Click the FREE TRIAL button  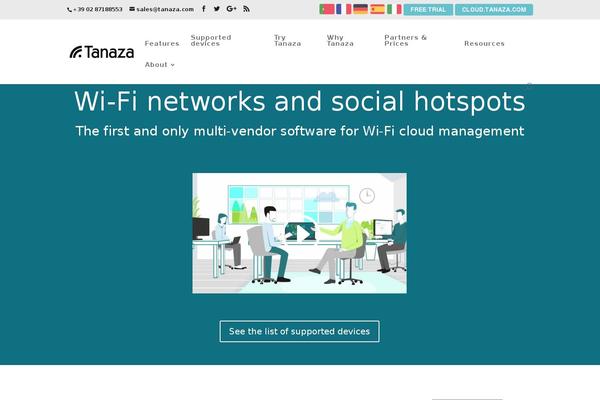[x=428, y=10]
